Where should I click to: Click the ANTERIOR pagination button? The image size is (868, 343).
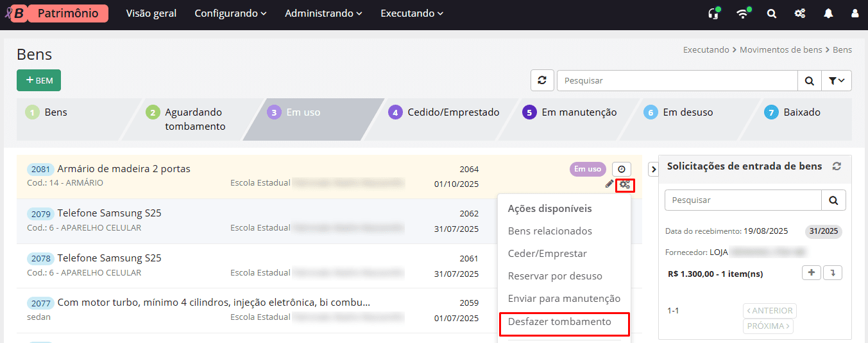(x=770, y=311)
